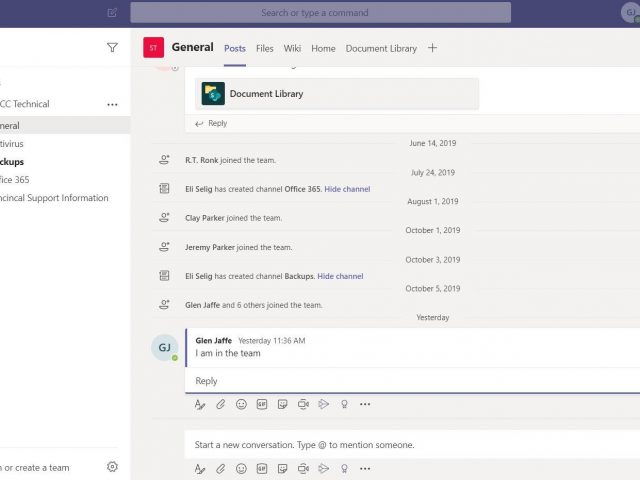Screen dimensions: 640x480
Task: Click 'Glen Jaffe and 6 others joined' entry
Action: point(253,305)
